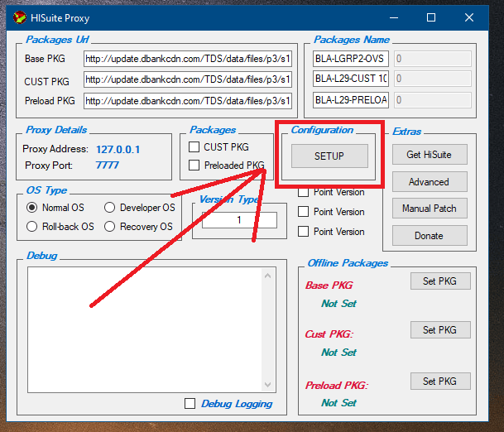The image size is (504, 432).
Task: Click the Manual Patch button
Action: (x=430, y=209)
